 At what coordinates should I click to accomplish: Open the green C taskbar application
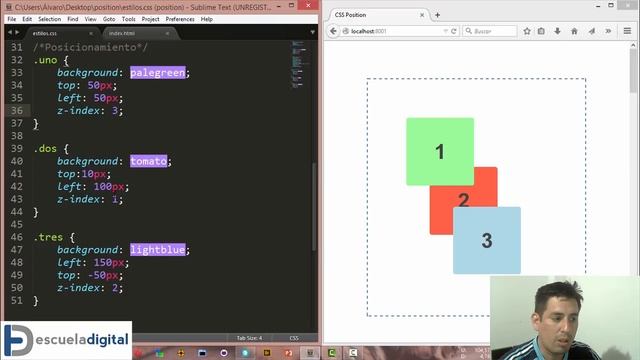click(331, 353)
